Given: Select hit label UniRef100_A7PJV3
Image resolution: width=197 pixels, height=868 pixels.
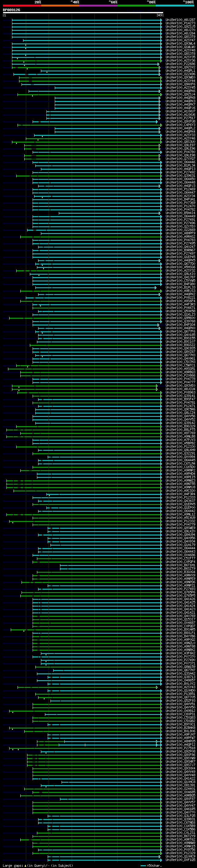Looking at the screenshot, I should pos(180,440).
